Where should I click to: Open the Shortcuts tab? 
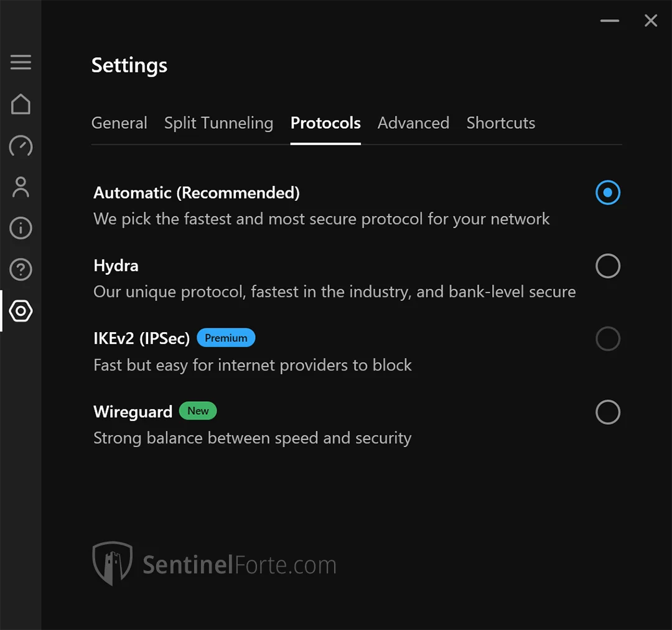pos(501,123)
